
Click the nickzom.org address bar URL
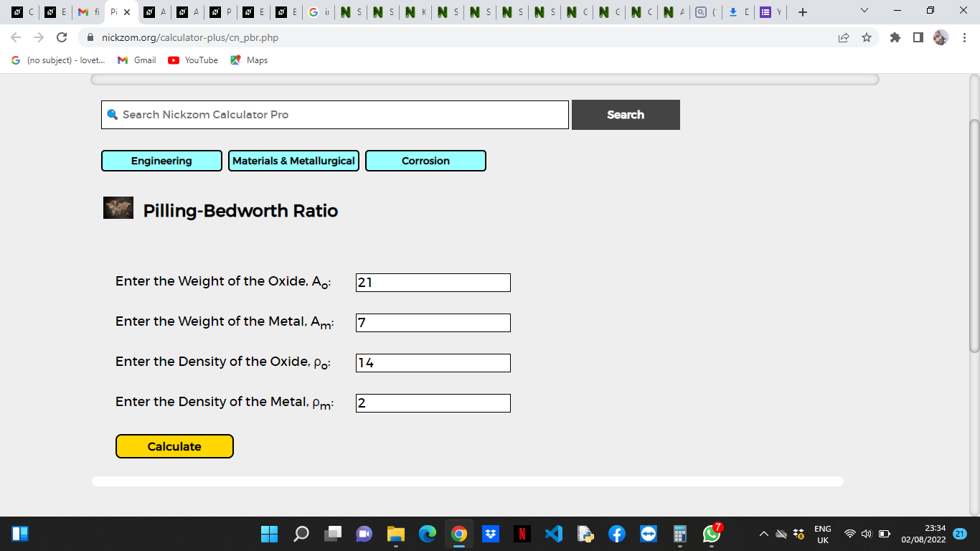coord(190,37)
